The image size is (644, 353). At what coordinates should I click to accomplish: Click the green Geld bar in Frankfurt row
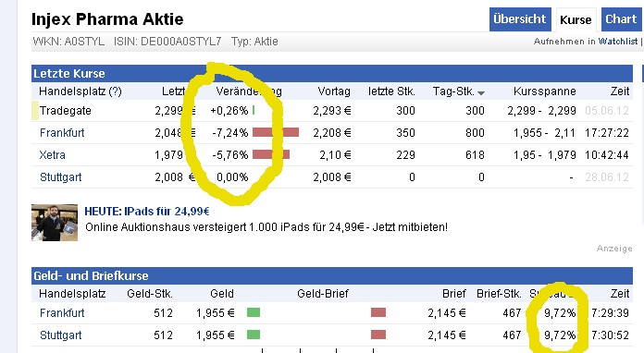point(254,313)
